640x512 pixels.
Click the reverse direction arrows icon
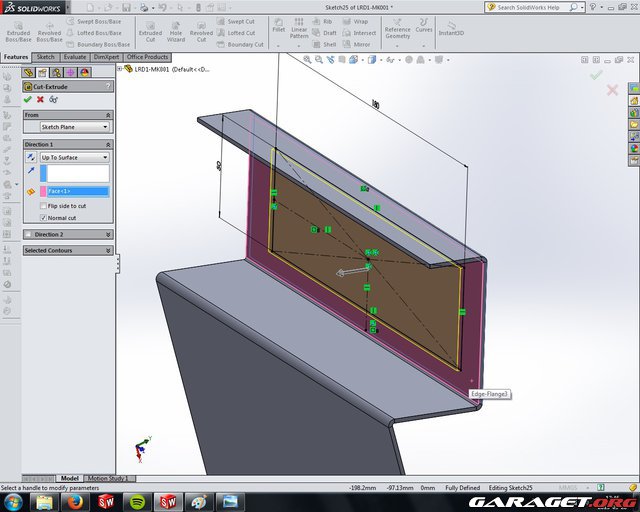[30, 157]
